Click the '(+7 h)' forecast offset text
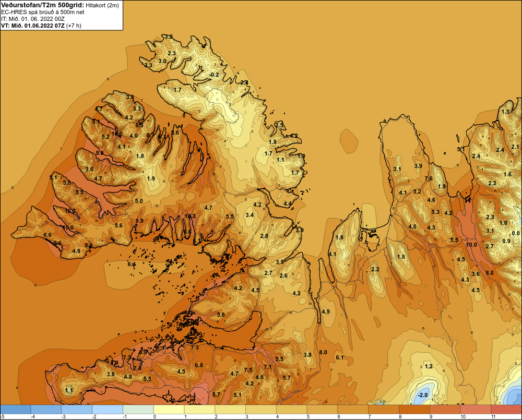 click(74, 25)
